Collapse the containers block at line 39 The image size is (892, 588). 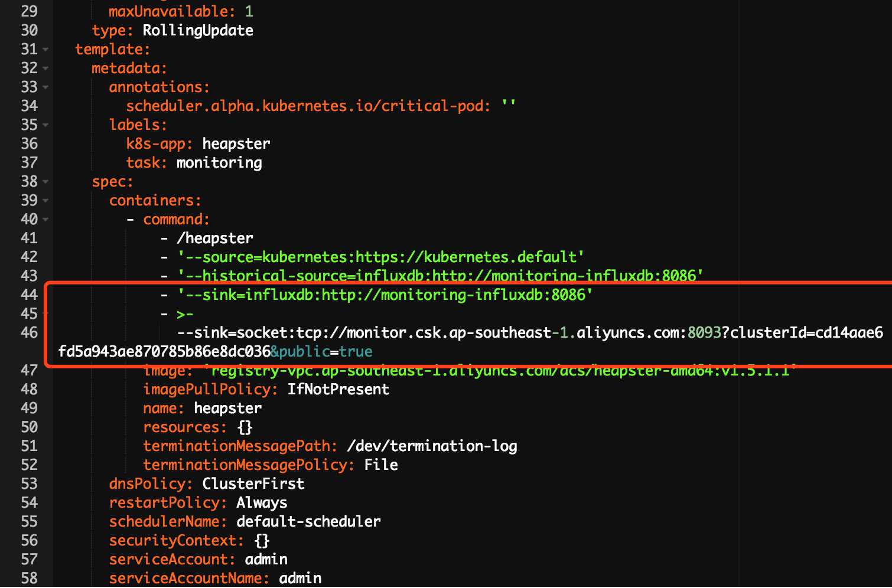coord(45,201)
